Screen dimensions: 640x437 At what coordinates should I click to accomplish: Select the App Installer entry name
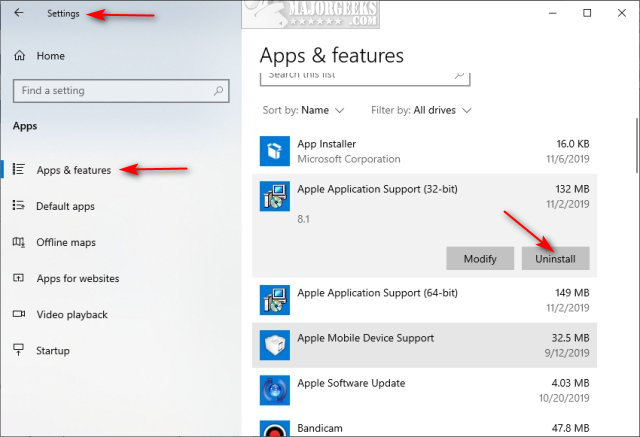coord(327,144)
